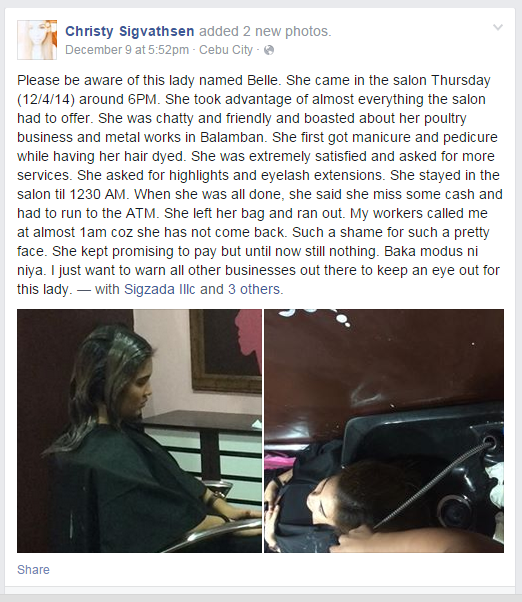Click the '(12/4/14)' date in post text

[x=46, y=99]
